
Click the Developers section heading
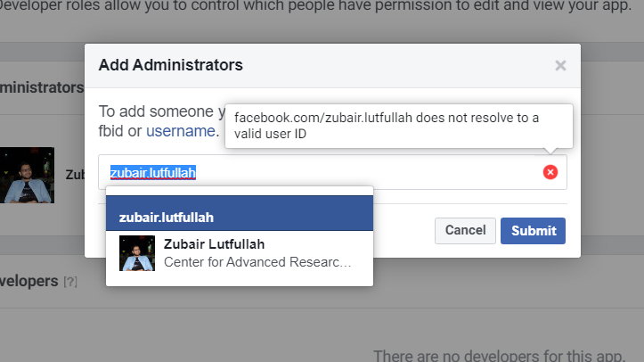click(29, 281)
